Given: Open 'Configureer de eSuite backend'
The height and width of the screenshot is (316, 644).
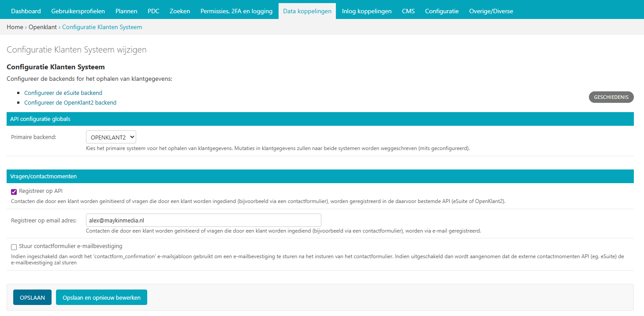Looking at the screenshot, I should click(x=63, y=93).
